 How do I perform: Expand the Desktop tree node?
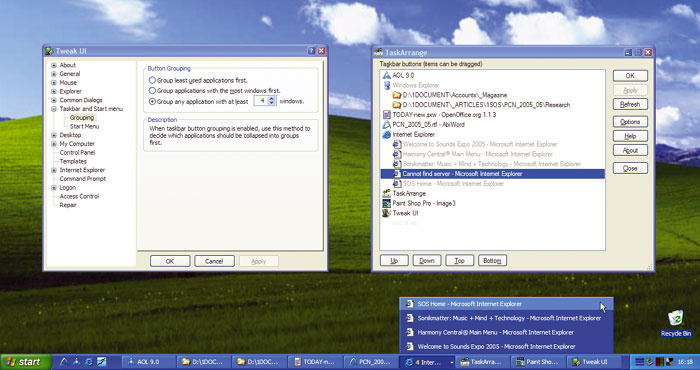54,135
